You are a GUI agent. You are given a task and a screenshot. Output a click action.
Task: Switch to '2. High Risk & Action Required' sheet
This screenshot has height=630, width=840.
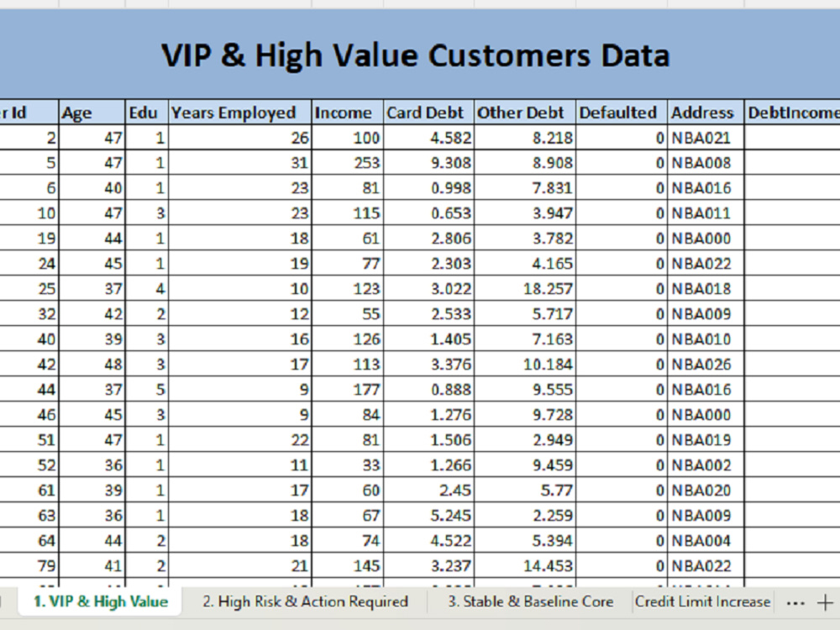pos(305,601)
